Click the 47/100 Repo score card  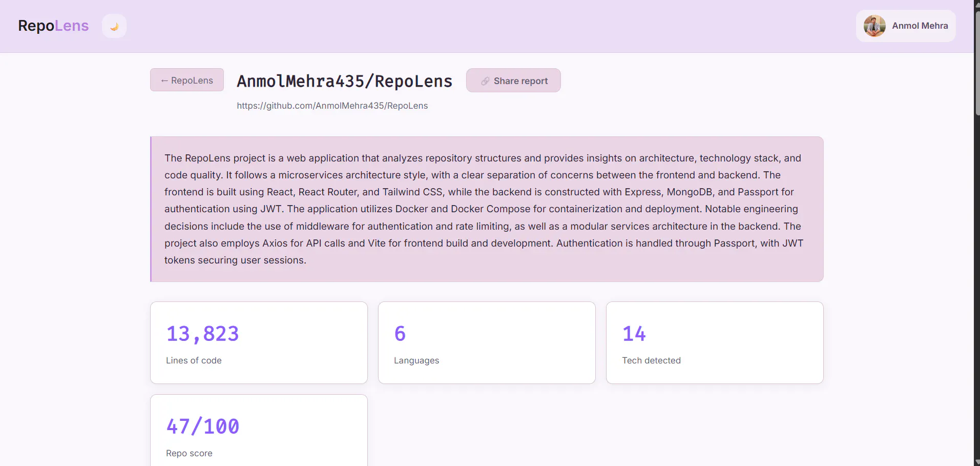pyautogui.click(x=259, y=431)
